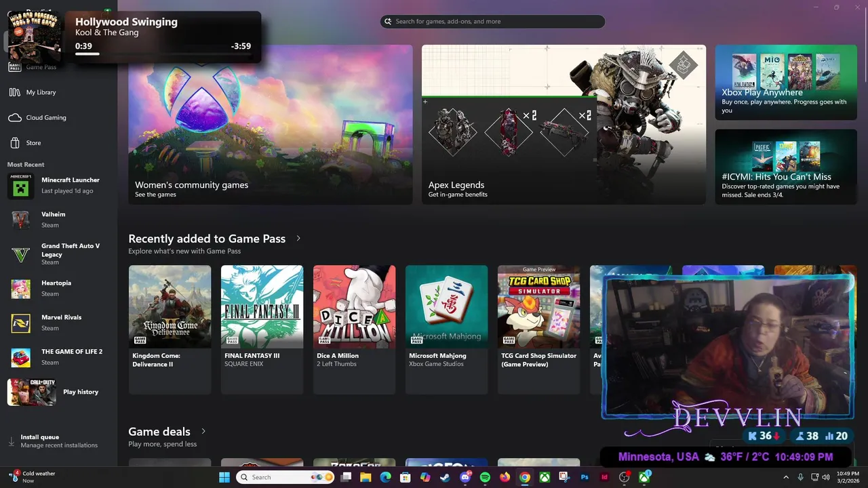
Task: Open TCG Card Shop Simulator game card
Action: tap(538, 329)
